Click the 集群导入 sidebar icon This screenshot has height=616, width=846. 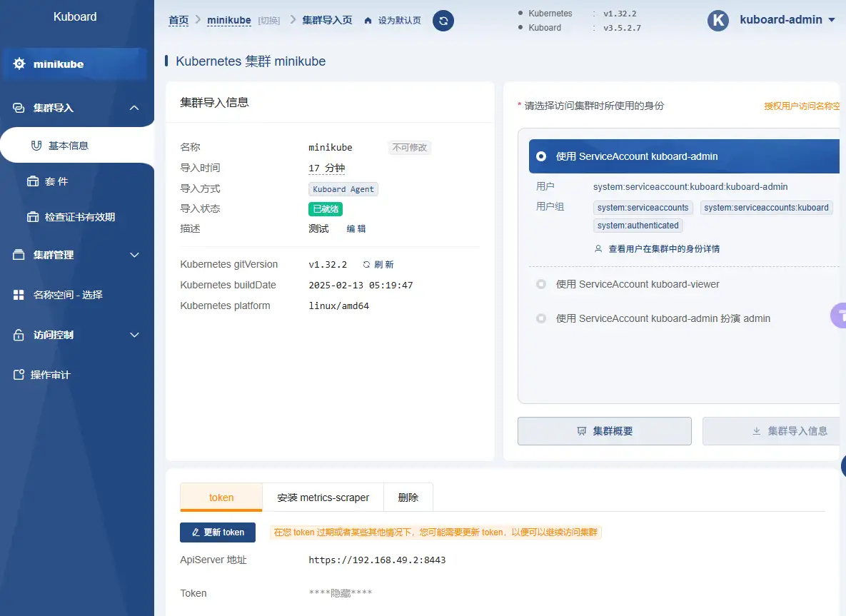pyautogui.click(x=19, y=108)
